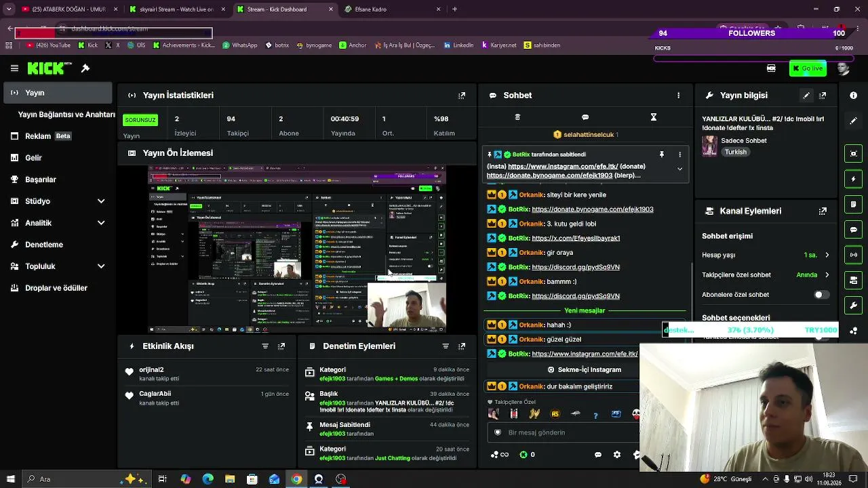This screenshot has height=488, width=868.
Task: Click the camera icon beside Go live
Action: [771, 68]
